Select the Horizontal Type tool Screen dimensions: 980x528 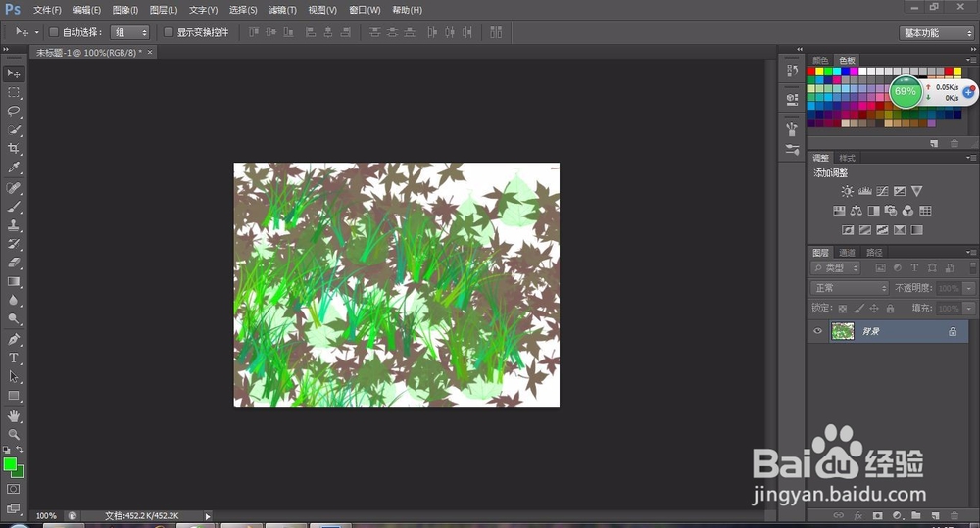14,359
